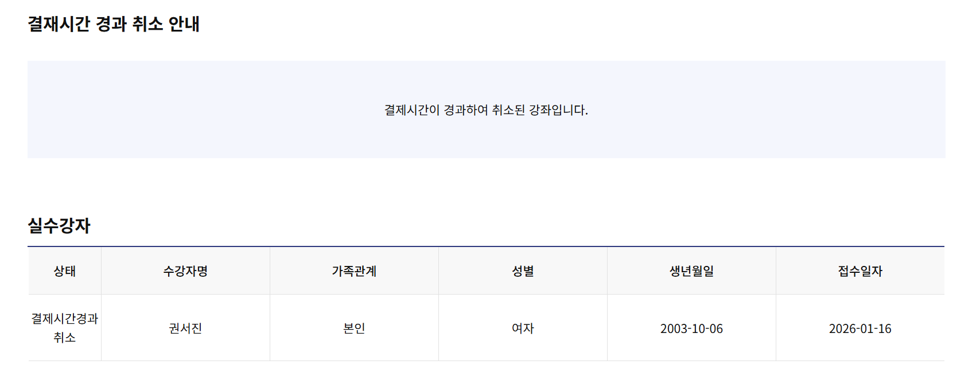The width and height of the screenshot is (980, 380).
Task: Click the 생년월일 column header
Action: click(x=691, y=271)
